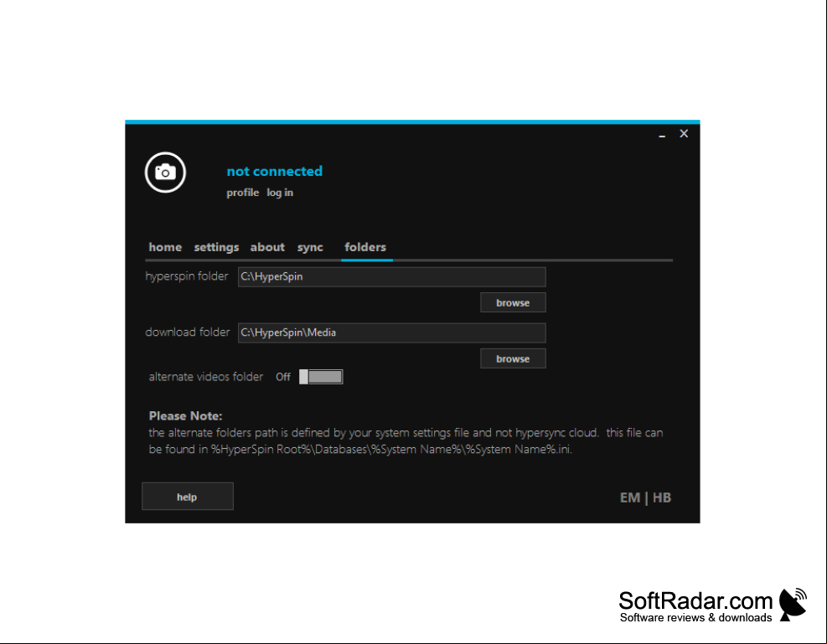
Task: Close the HyperSync window
Action: 684,134
